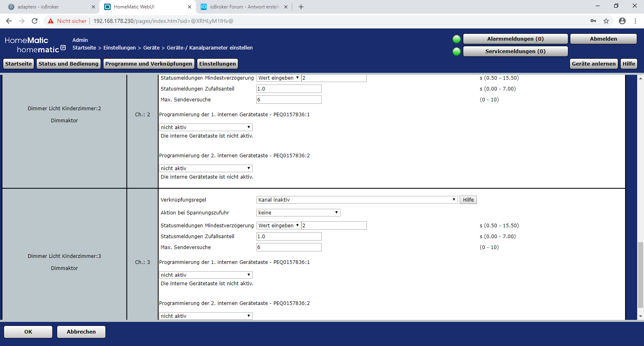The image size is (644, 346).
Task: Open Ch. 2 Mindestverzögerung 'Wert eingeben' dropdown
Action: tap(279, 78)
